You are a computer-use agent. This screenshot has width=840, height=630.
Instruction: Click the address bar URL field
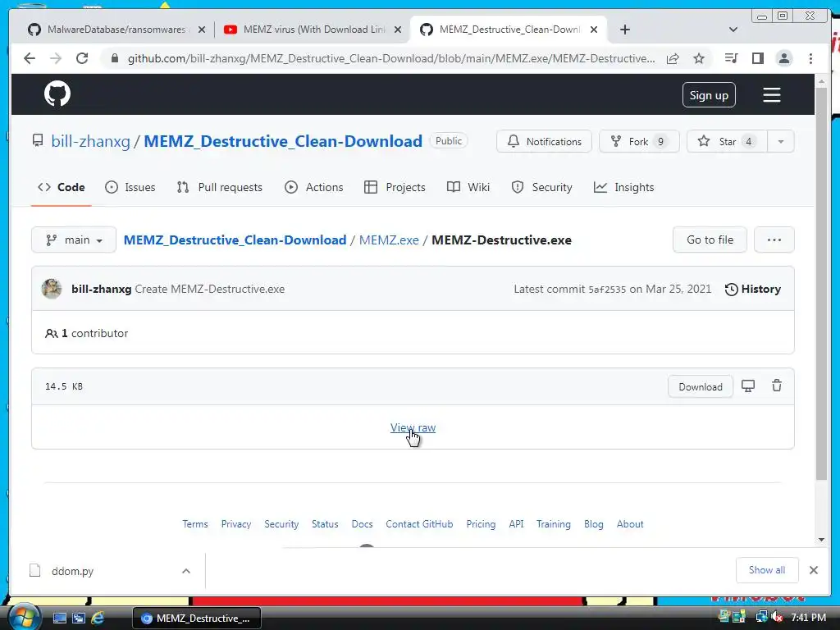pyautogui.click(x=391, y=58)
